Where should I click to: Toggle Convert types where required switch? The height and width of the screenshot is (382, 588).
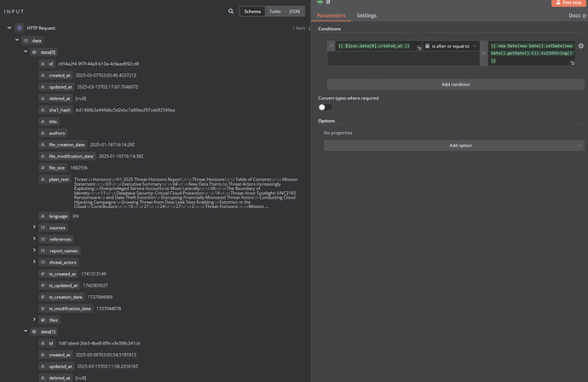[x=326, y=107]
